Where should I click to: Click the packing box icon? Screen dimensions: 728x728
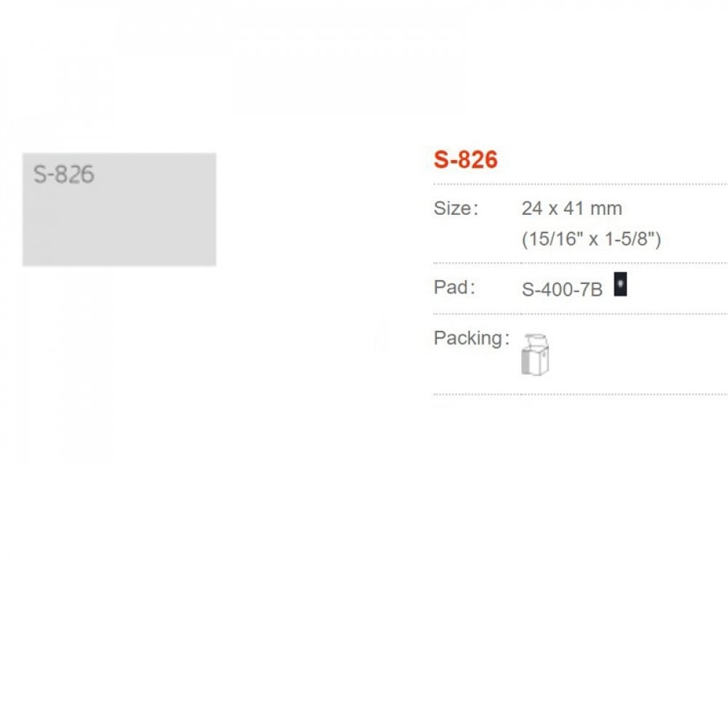pos(535,354)
